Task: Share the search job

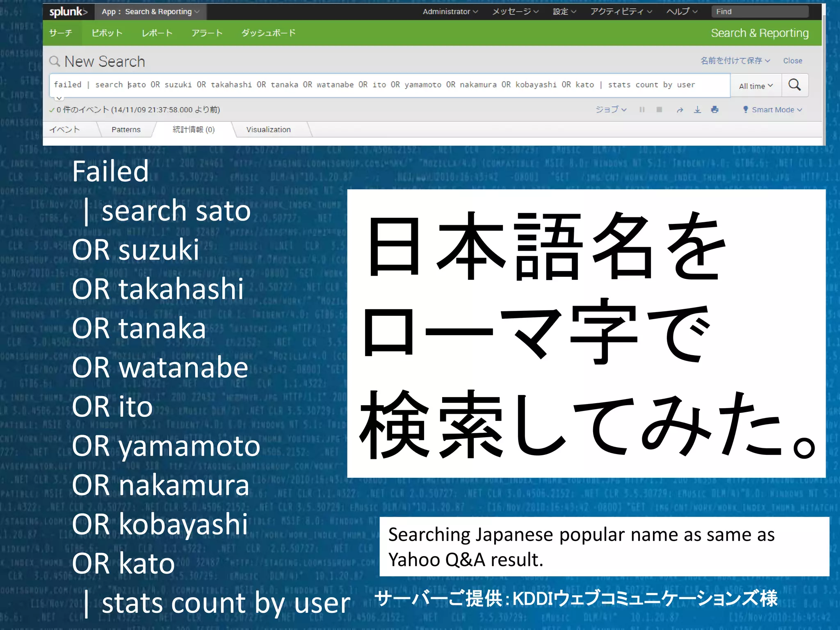Action: (x=680, y=110)
